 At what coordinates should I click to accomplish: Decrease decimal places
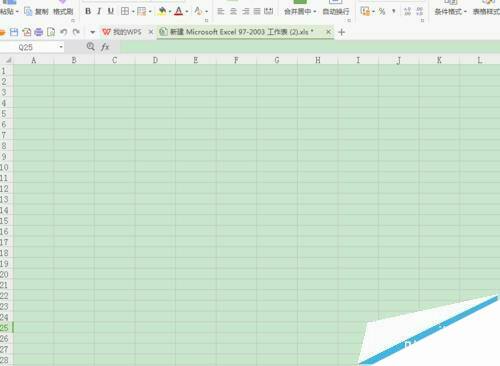pyautogui.click(x=420, y=11)
